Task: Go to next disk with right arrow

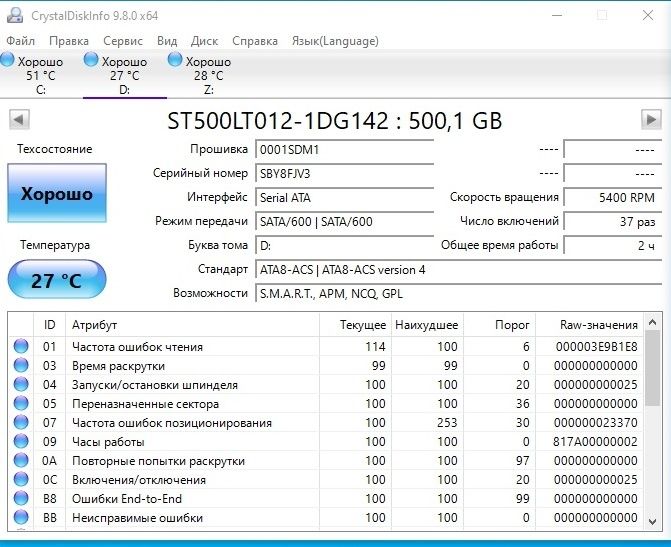Action: (651, 119)
